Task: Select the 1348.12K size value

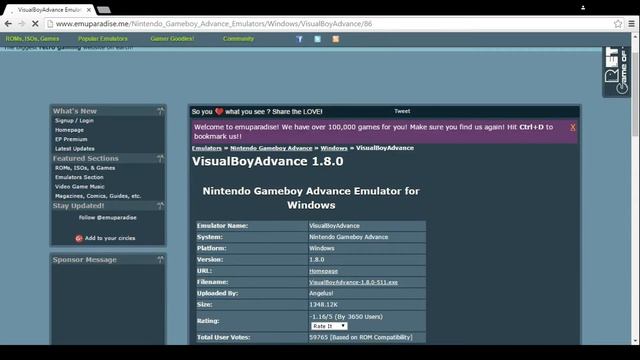Action: (x=323, y=305)
